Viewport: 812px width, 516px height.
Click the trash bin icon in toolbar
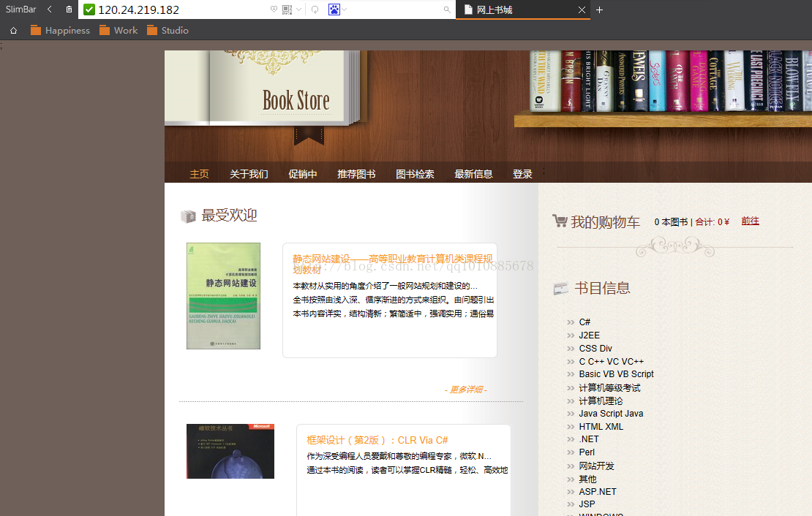click(x=69, y=10)
